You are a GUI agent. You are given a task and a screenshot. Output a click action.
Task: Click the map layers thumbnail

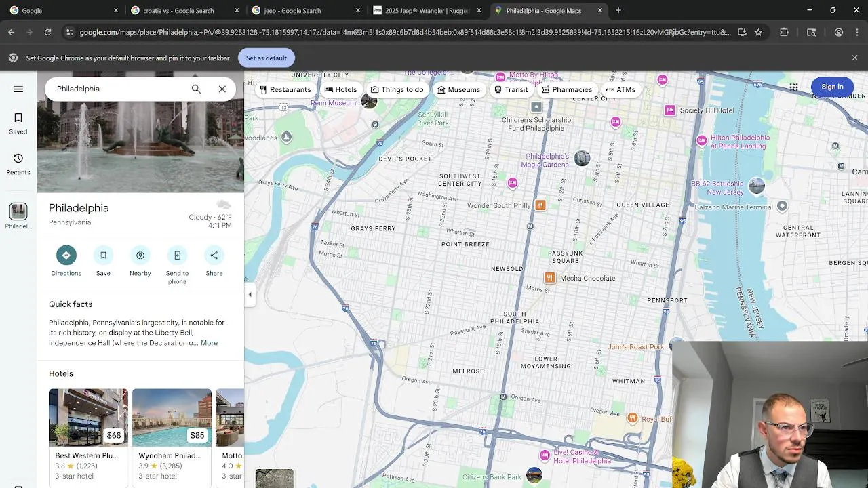pyautogui.click(x=275, y=478)
